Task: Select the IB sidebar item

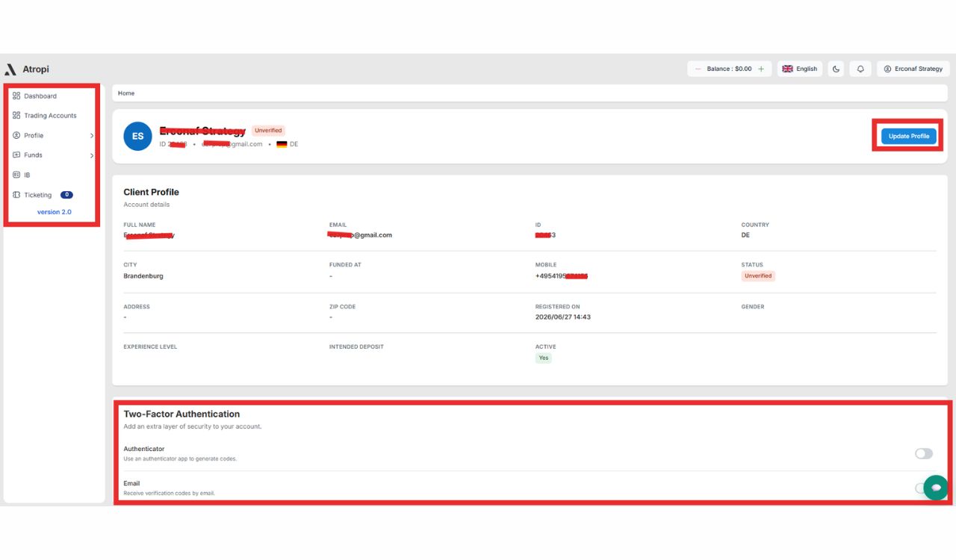Action: pyautogui.click(x=27, y=175)
